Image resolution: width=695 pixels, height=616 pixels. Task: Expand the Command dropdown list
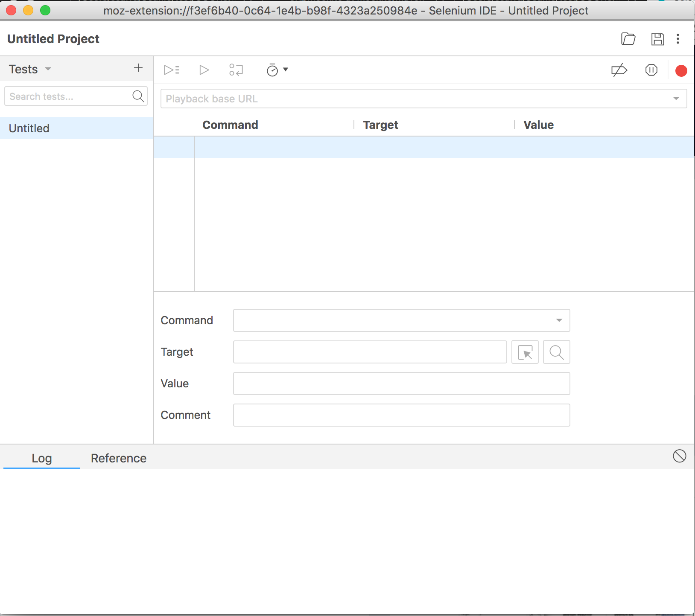(x=559, y=320)
